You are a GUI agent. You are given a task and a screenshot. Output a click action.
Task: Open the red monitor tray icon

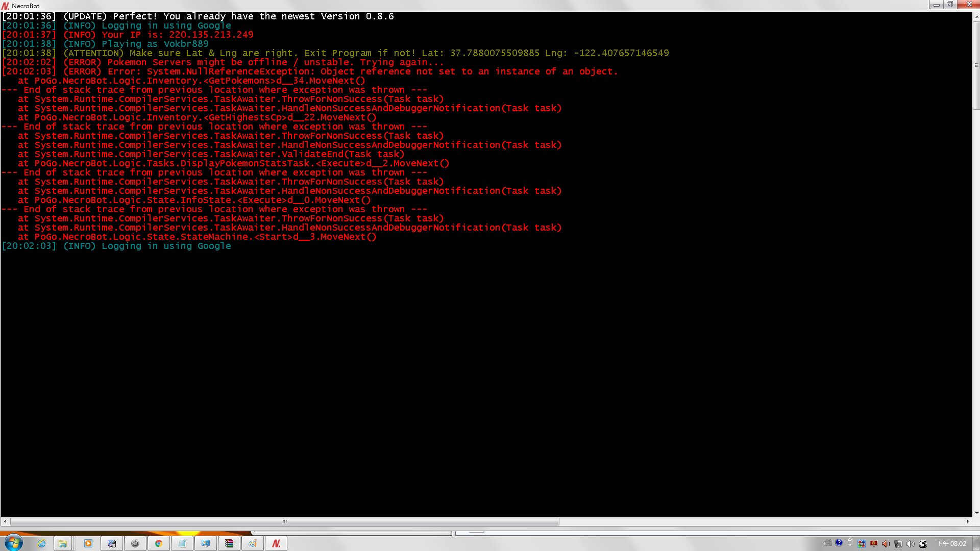[874, 544]
